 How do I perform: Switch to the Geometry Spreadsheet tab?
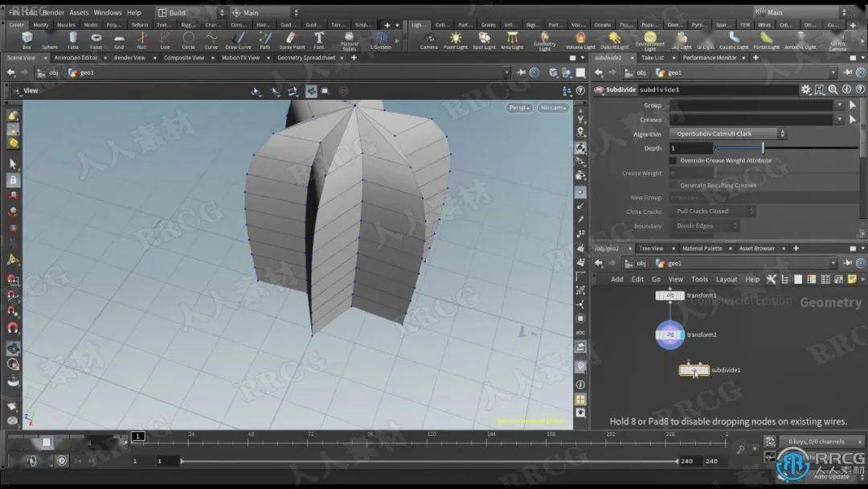(306, 58)
